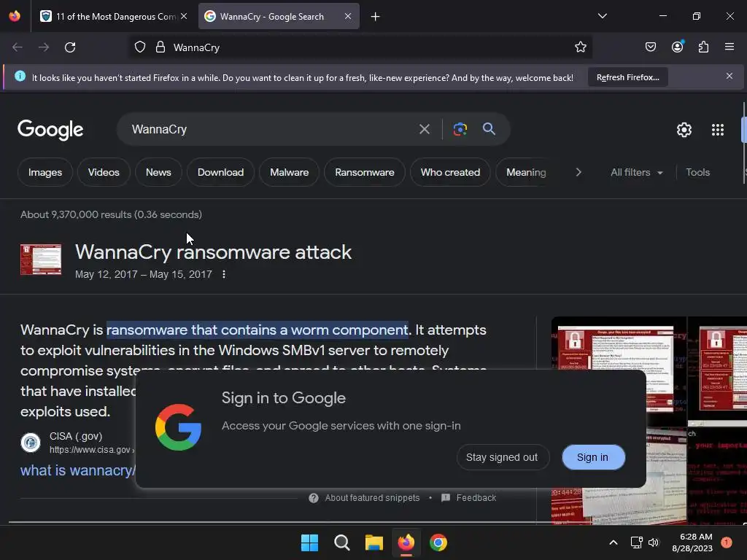Open a new tab with plus button
Viewport: 747px width, 560px height.
pyautogui.click(x=376, y=17)
